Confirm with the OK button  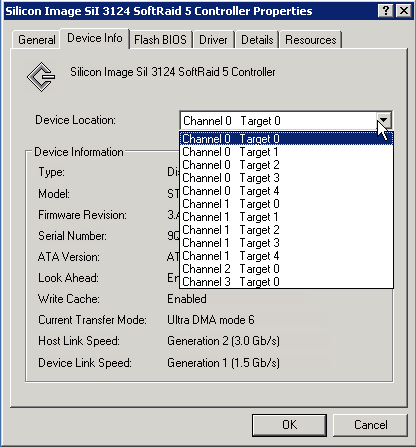[x=289, y=425]
